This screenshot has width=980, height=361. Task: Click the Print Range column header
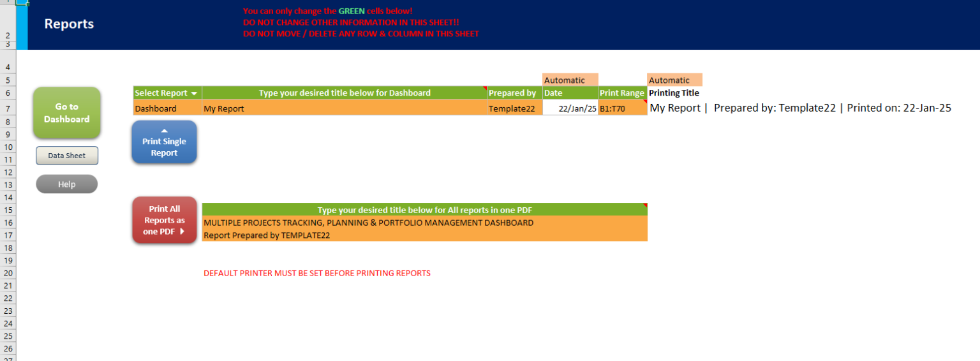coord(623,93)
